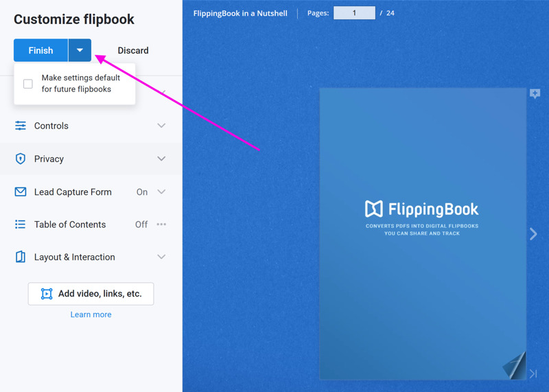Expand the Layout & Interaction chevron

[x=161, y=257]
